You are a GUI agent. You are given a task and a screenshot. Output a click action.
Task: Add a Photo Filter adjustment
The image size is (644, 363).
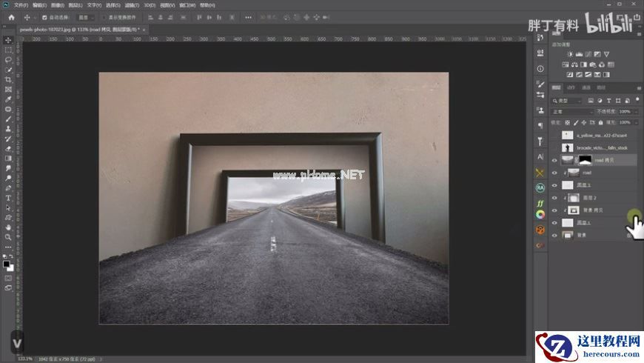coord(593,64)
